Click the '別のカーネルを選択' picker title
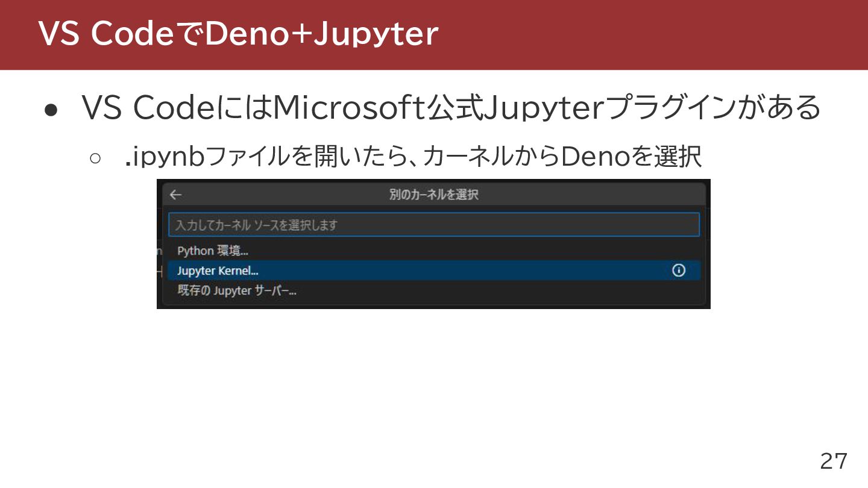 (x=434, y=195)
